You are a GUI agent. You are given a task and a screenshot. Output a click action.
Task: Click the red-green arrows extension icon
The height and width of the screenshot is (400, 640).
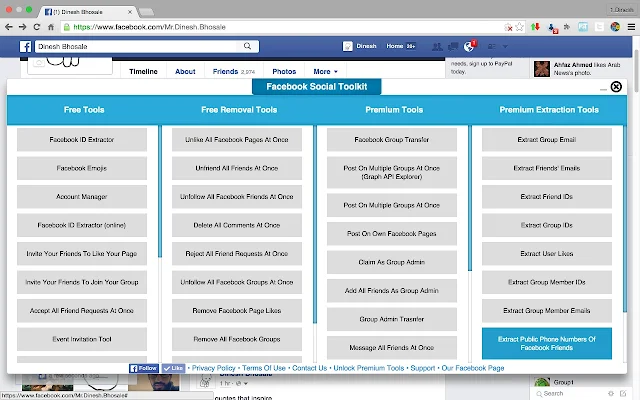tap(535, 27)
